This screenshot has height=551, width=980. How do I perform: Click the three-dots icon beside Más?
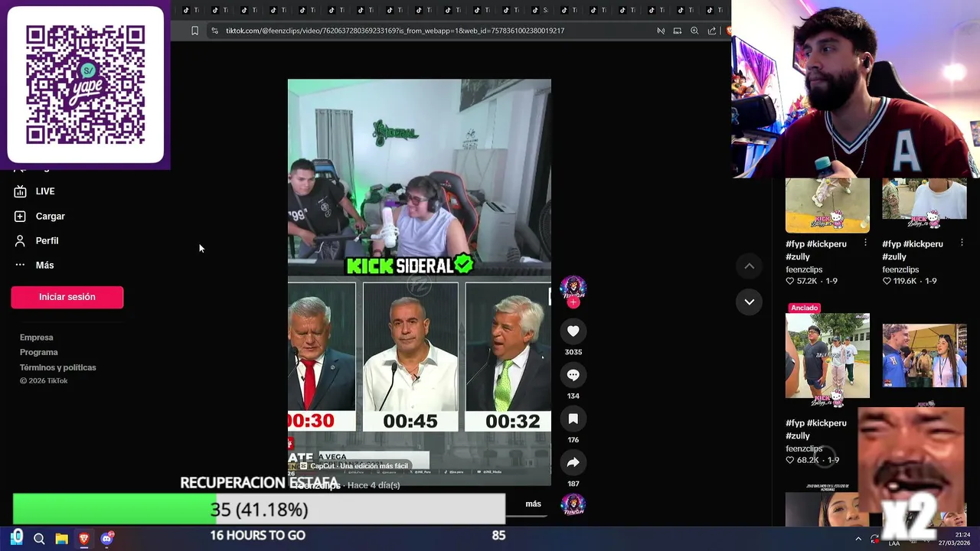tap(21, 265)
